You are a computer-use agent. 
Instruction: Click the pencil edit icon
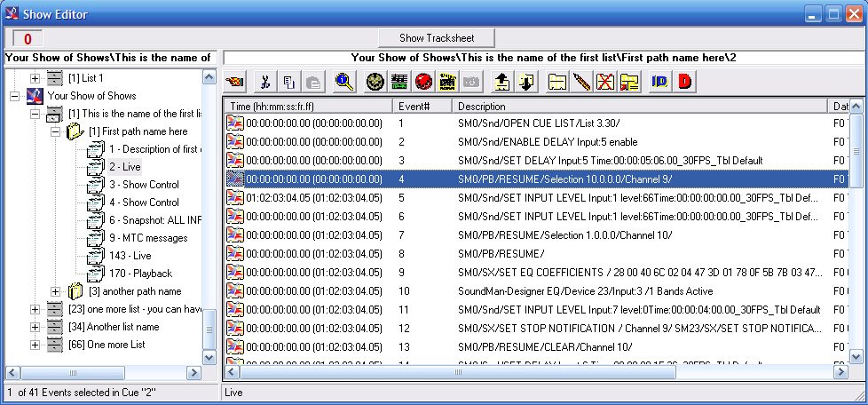[x=580, y=82]
